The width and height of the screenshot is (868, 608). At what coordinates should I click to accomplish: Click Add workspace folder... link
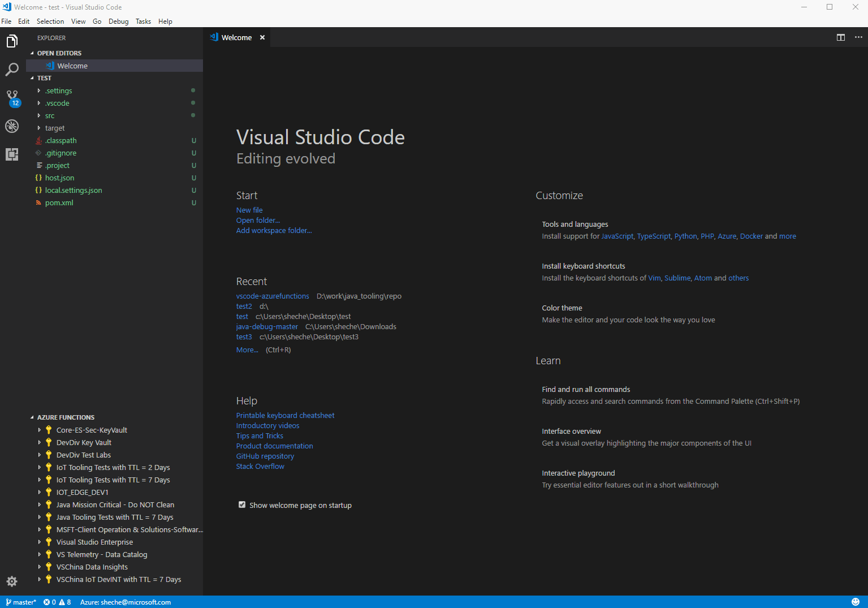tap(274, 230)
